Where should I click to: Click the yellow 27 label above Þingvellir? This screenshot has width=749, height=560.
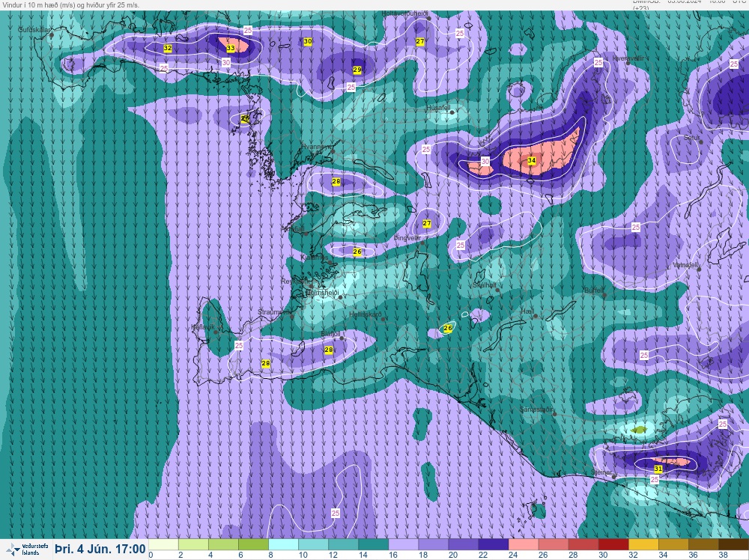pyautogui.click(x=427, y=223)
